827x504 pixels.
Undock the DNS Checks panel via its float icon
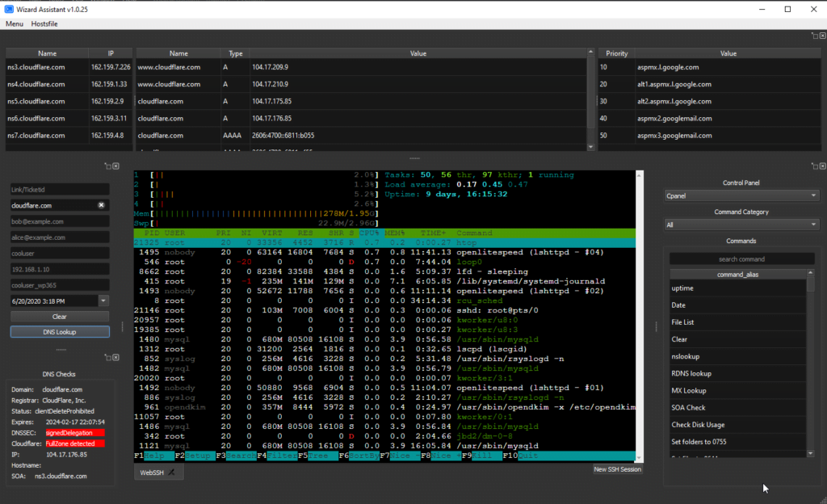[108, 358]
